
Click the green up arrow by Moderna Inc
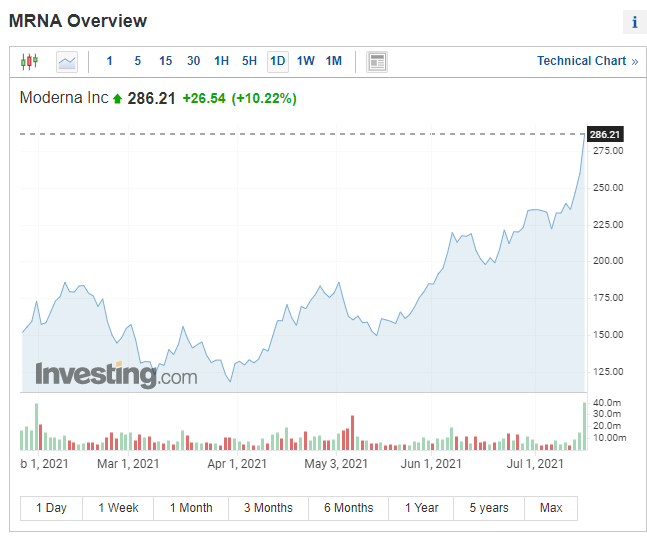[x=118, y=99]
